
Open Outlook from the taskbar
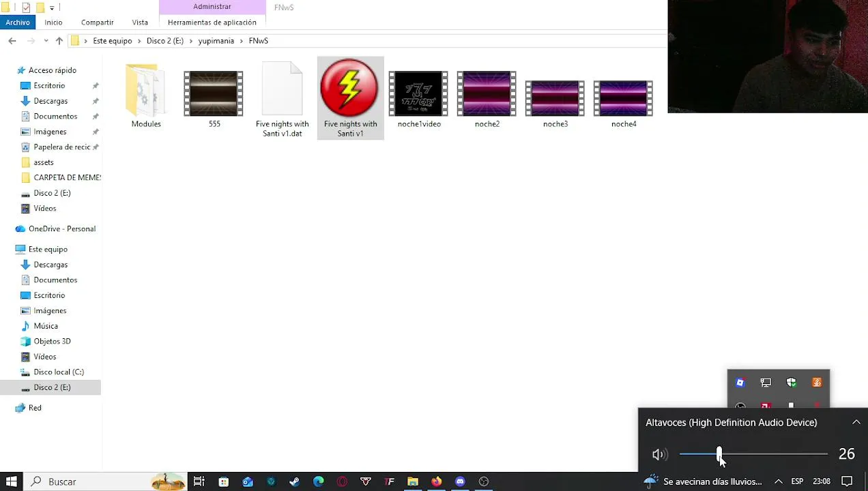point(247,481)
